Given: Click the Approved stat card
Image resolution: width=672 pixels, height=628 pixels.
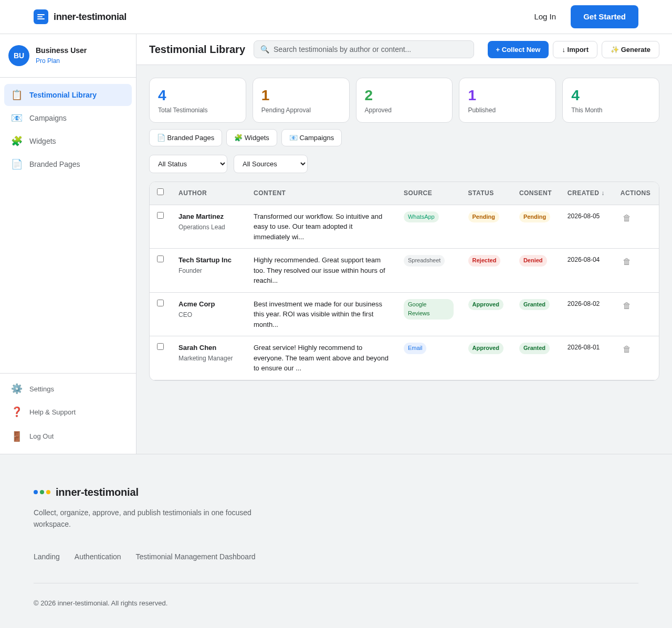Looking at the screenshot, I should tap(404, 100).
